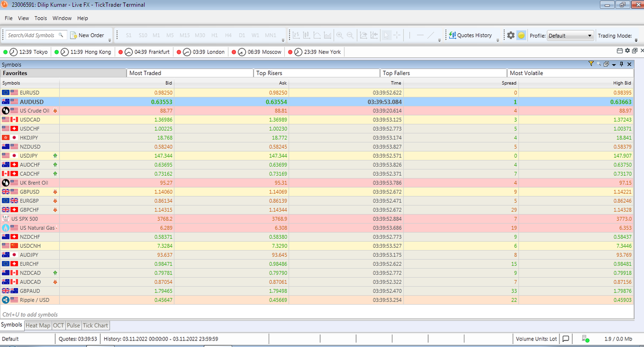Toggle auto-hide pin on Symbols panel
This screenshot has height=347, width=644.
tap(622, 64)
